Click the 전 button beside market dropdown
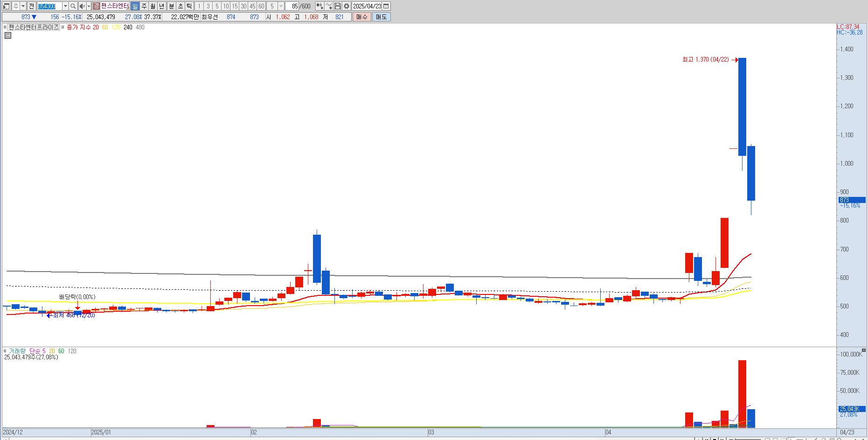This screenshot has height=440, width=868. [32, 6]
